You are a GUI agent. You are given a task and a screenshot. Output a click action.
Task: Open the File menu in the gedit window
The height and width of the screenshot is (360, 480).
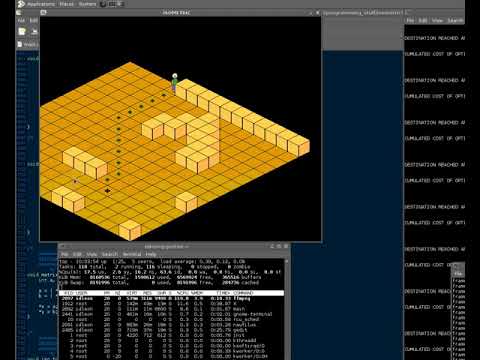tap(21, 20)
